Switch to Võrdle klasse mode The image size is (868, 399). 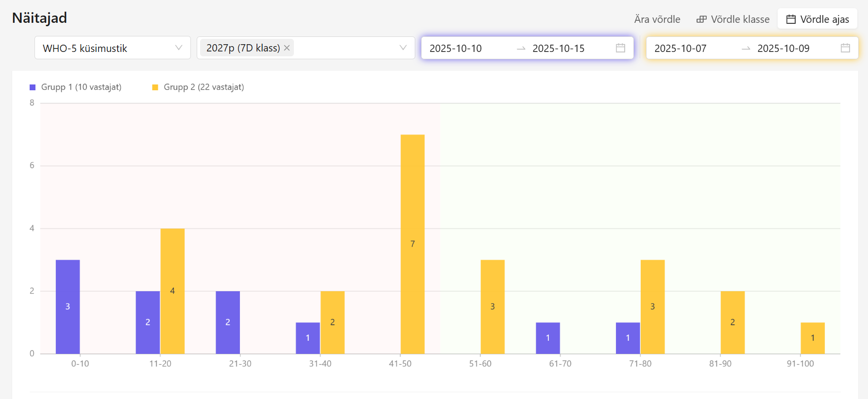[733, 19]
